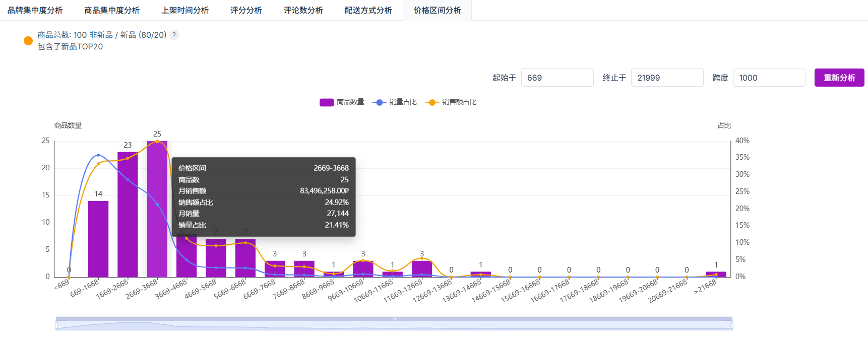Click the 16669-17668 x-axis label

550,292
